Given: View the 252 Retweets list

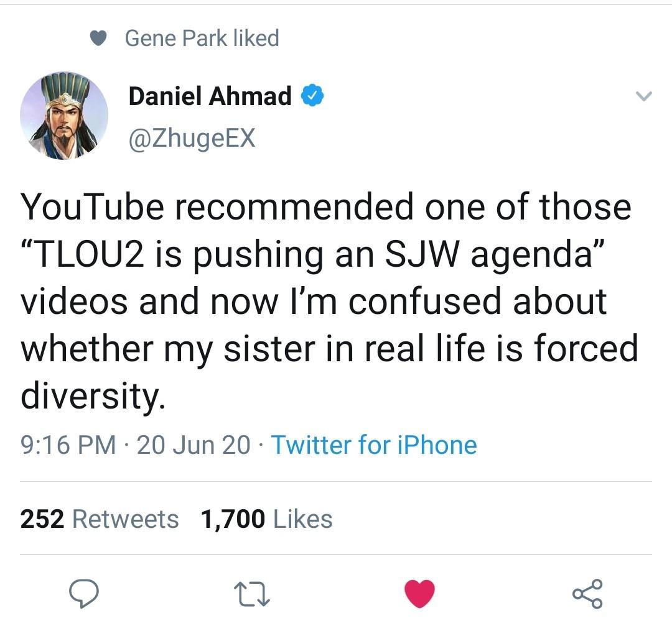Looking at the screenshot, I should click(x=100, y=519).
